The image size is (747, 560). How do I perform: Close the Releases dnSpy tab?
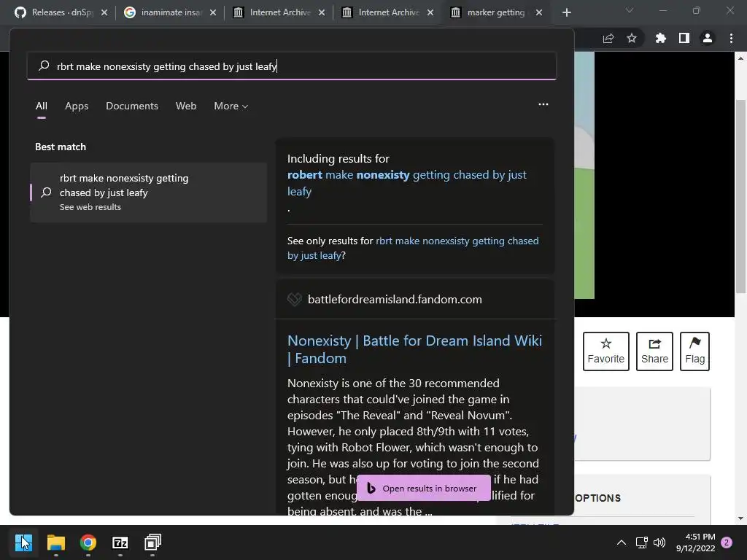click(104, 12)
